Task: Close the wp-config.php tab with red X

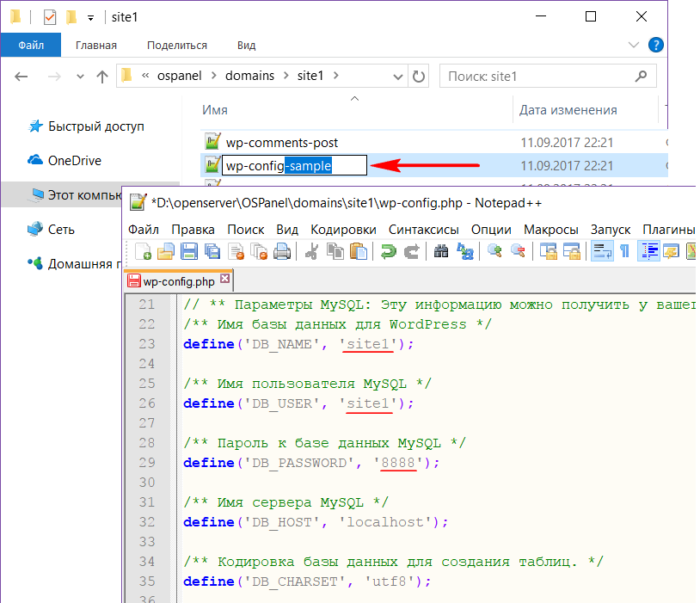Action: pos(225,279)
